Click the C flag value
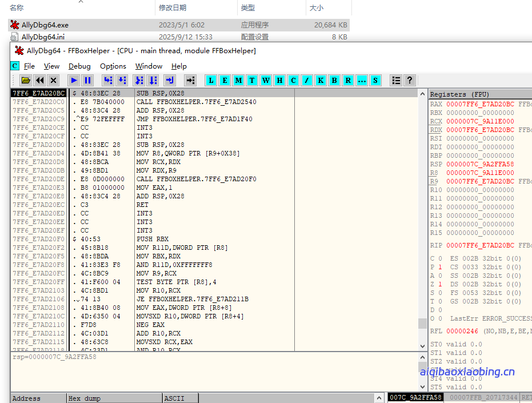The image size is (532, 403). [440, 258]
